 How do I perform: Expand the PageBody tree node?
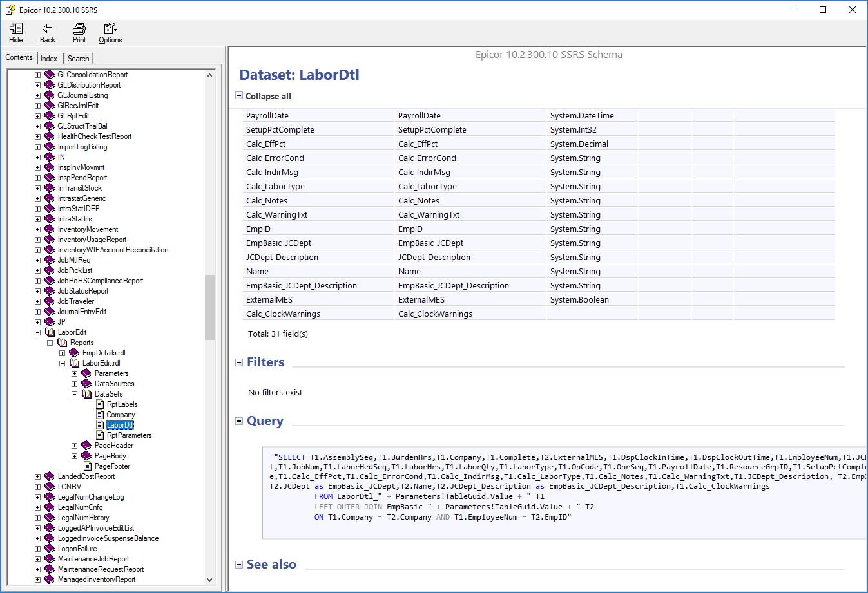(74, 456)
